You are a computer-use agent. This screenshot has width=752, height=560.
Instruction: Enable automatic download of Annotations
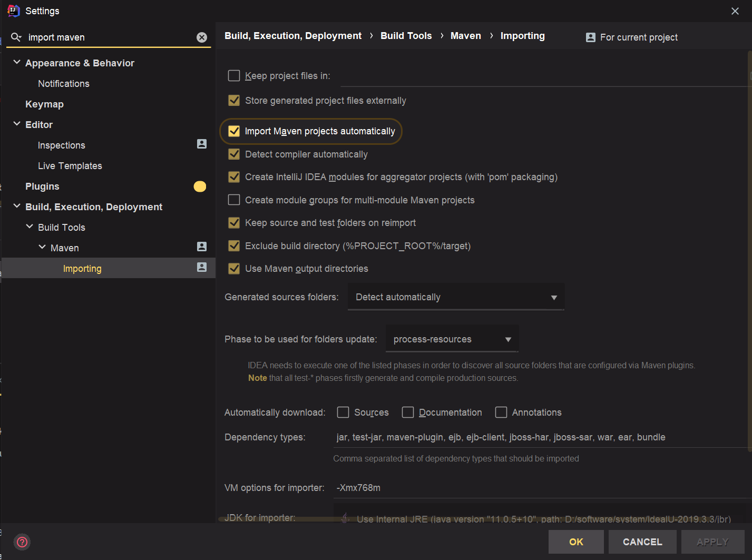(501, 412)
